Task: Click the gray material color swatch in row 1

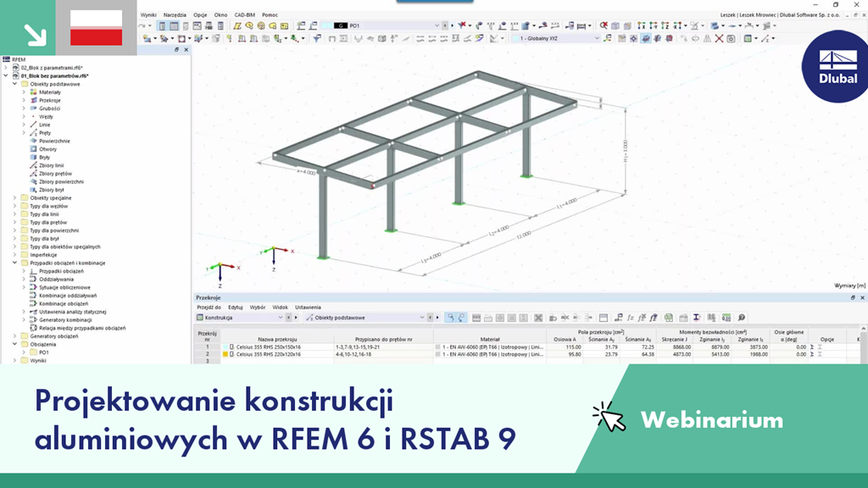Action: click(x=438, y=347)
